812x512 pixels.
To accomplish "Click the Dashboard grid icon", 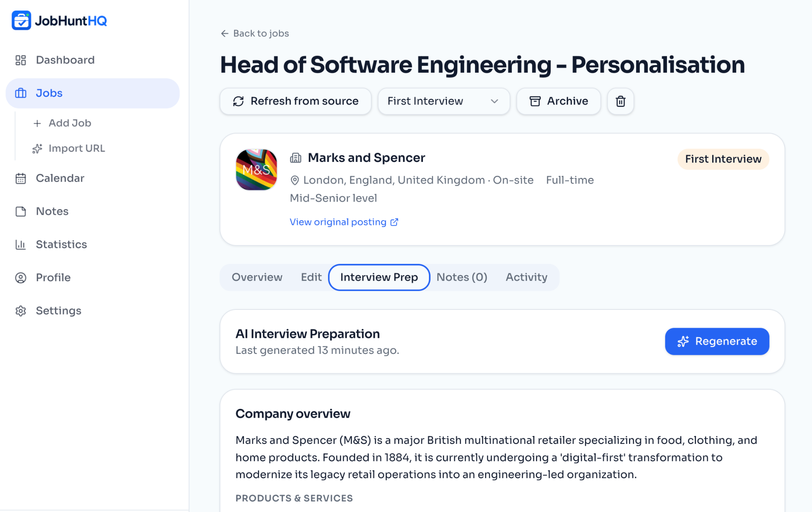I will [x=21, y=60].
